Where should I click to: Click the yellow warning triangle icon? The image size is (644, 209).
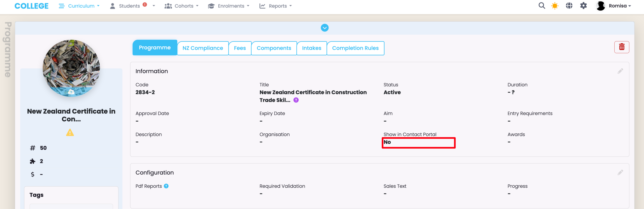tap(70, 133)
